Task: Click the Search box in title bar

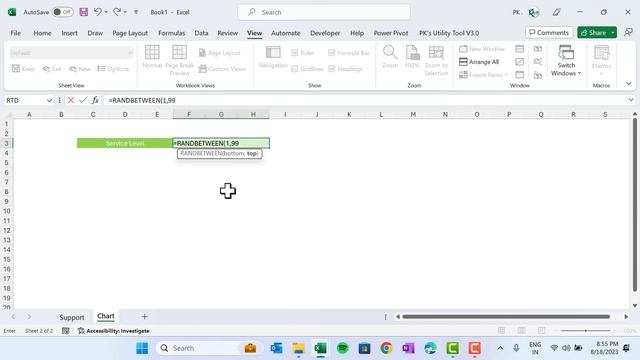Action: tap(324, 12)
